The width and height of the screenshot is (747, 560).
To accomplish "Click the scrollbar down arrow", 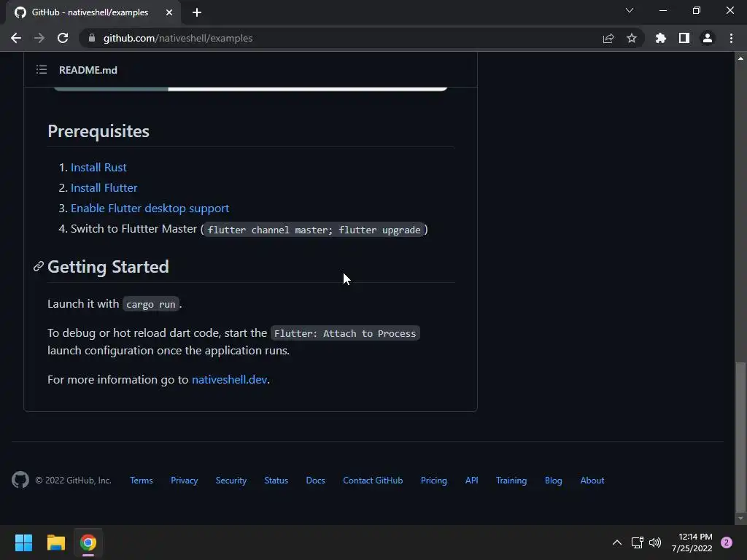I will pyautogui.click(x=740, y=518).
